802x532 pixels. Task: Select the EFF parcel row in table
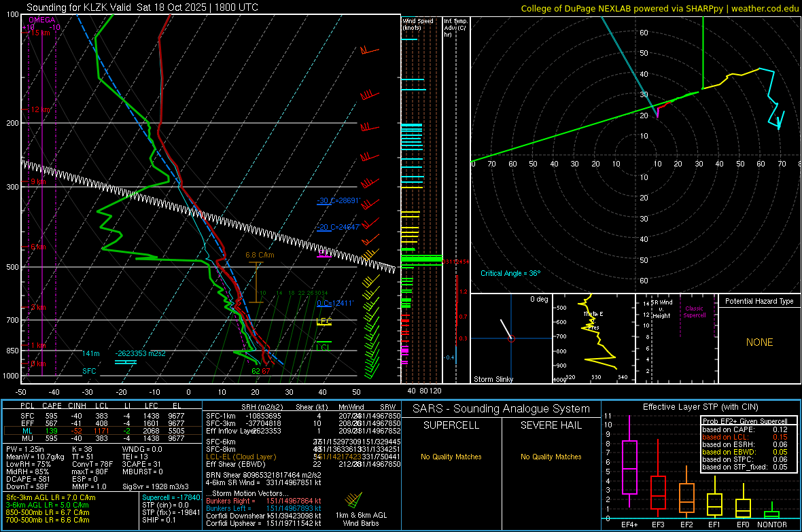tap(102, 423)
